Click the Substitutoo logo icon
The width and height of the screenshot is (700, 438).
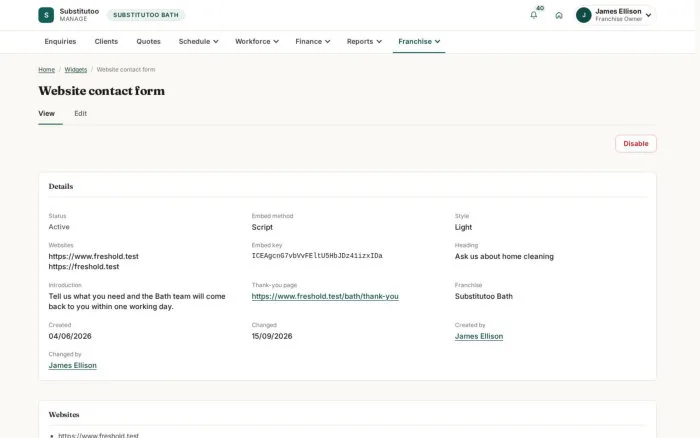point(46,15)
